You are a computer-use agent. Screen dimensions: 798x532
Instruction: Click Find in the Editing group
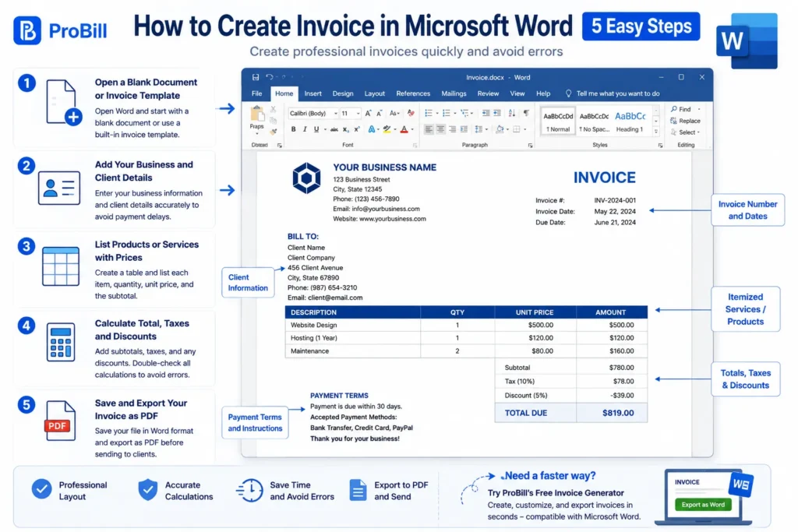coord(681,109)
